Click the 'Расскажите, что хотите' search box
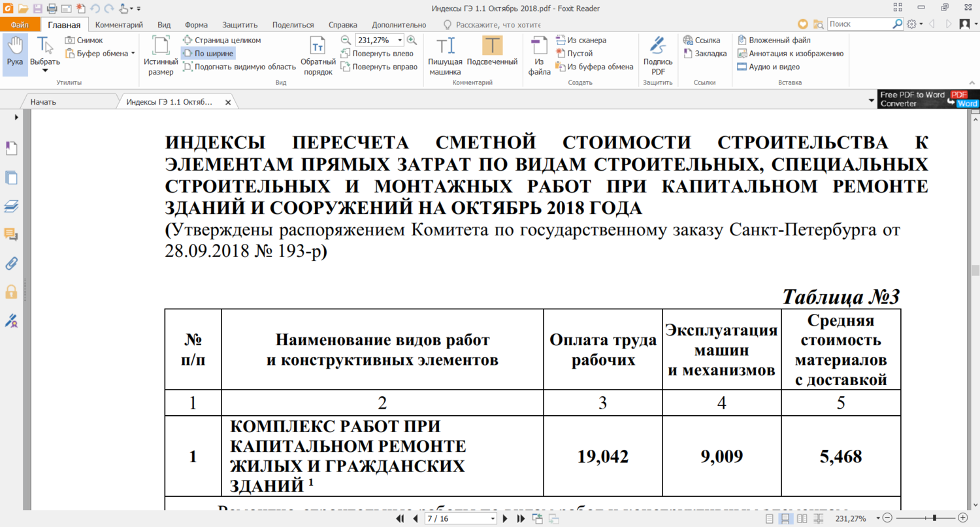The height and width of the screenshot is (527, 980). tap(500, 25)
